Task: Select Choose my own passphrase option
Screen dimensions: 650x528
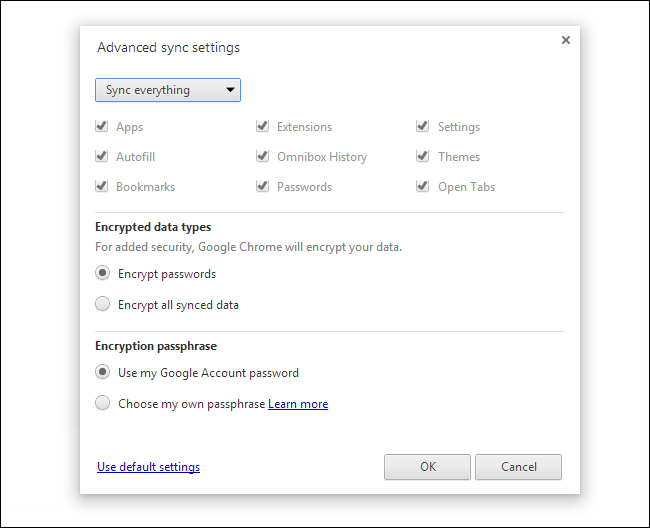Action: tap(102, 403)
